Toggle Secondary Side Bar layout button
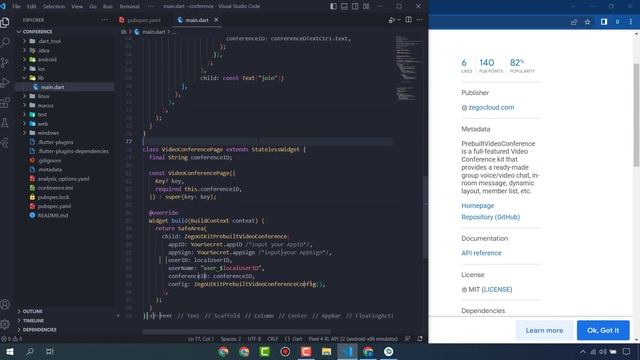 355,6
